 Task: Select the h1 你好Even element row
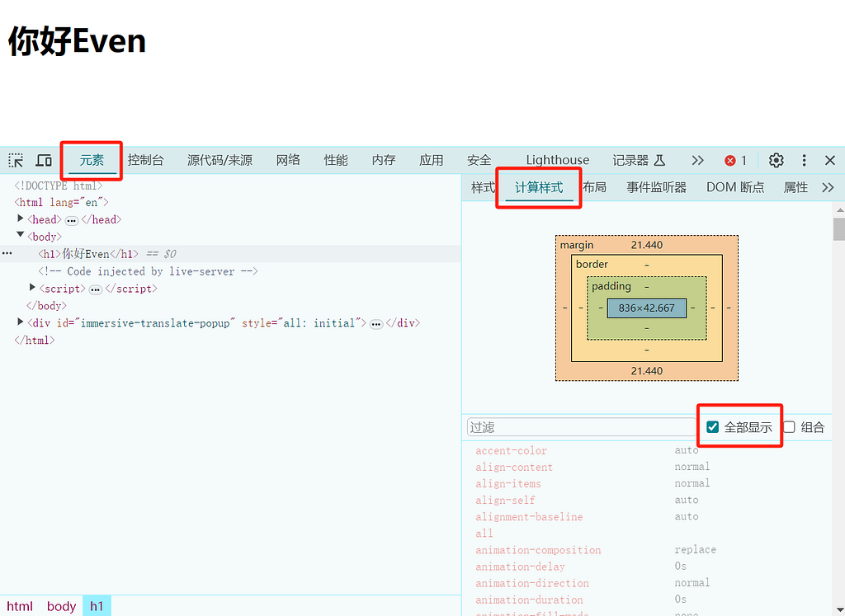[231, 254]
